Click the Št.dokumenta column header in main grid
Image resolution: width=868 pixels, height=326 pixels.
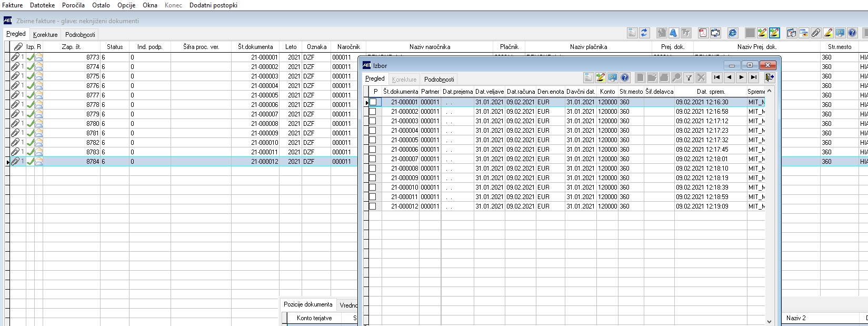(x=255, y=47)
